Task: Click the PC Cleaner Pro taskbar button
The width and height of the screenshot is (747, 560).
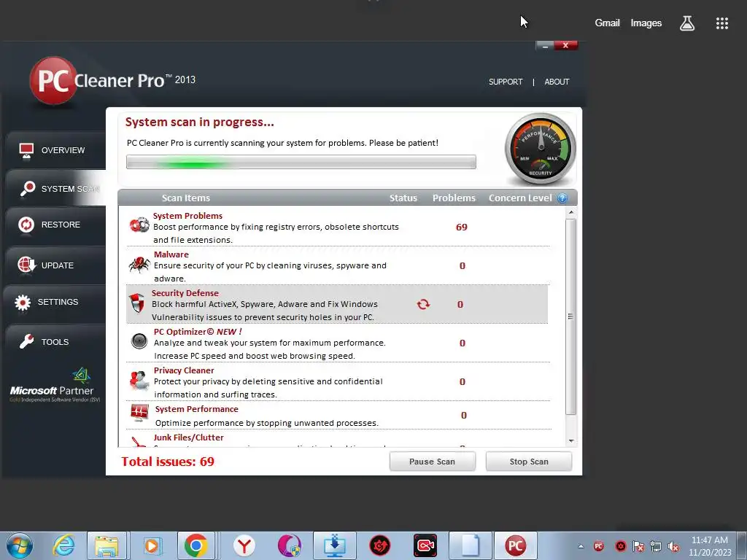Action: [515, 545]
